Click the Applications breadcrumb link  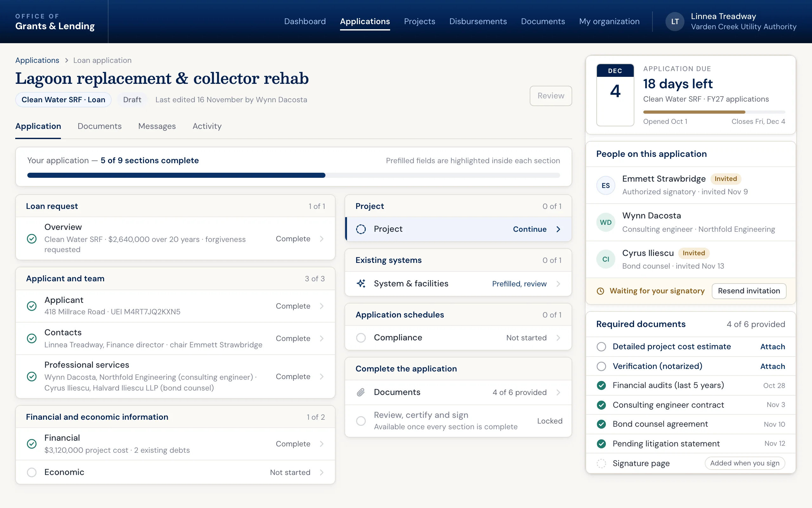pos(37,60)
